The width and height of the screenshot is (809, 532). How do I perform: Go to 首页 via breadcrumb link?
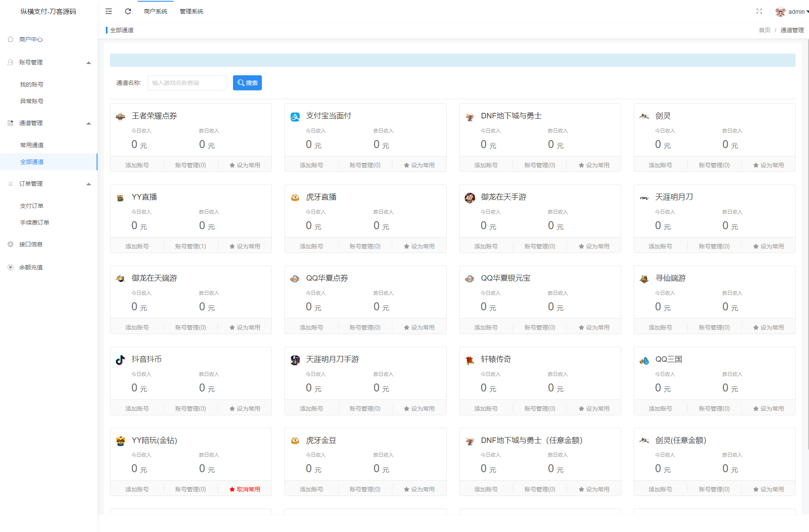(x=764, y=30)
